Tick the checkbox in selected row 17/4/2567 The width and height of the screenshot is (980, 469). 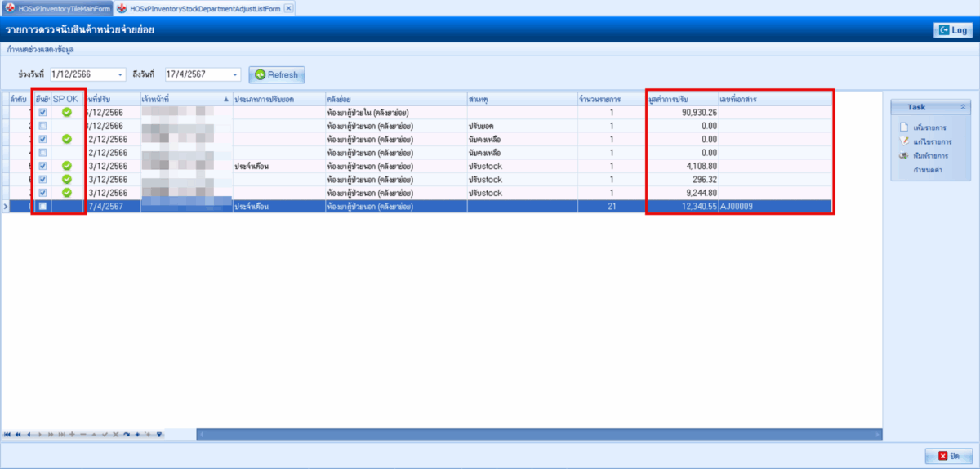42,207
